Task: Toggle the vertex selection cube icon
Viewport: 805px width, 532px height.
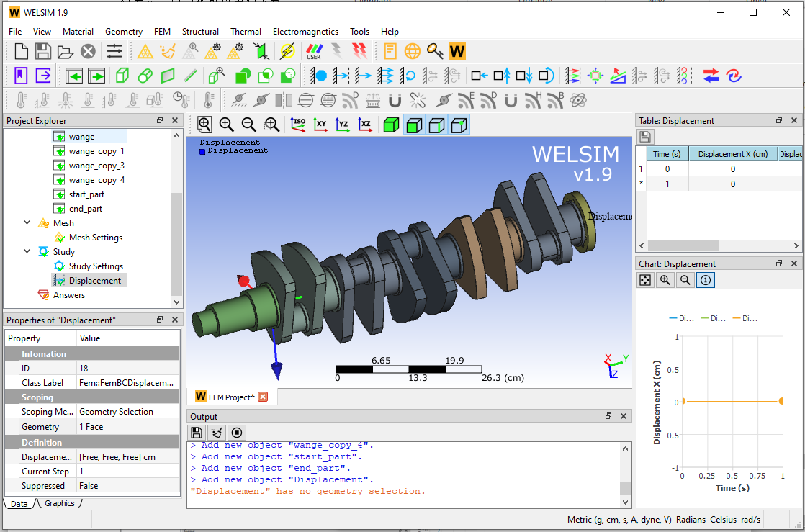Action: pos(459,125)
